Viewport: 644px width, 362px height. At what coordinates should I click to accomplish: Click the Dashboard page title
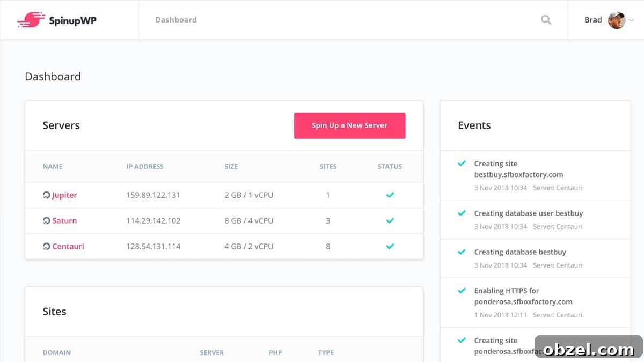coord(53,77)
